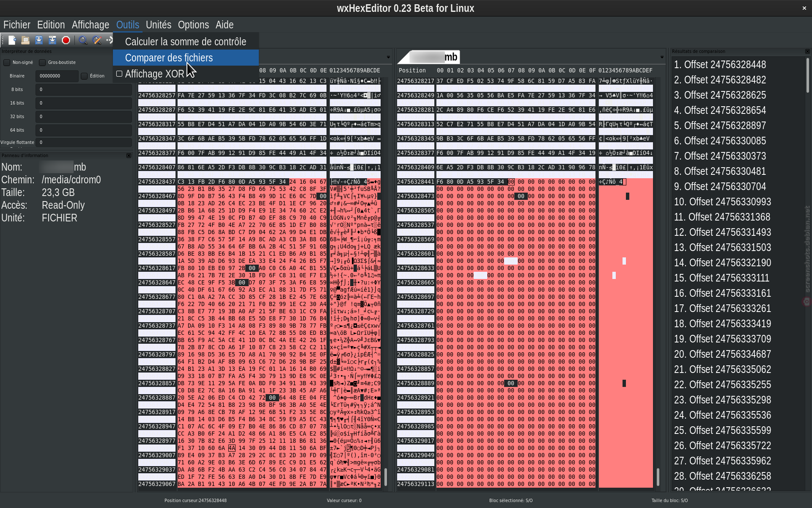Open the Affichage menu
The image size is (812, 508).
point(91,25)
